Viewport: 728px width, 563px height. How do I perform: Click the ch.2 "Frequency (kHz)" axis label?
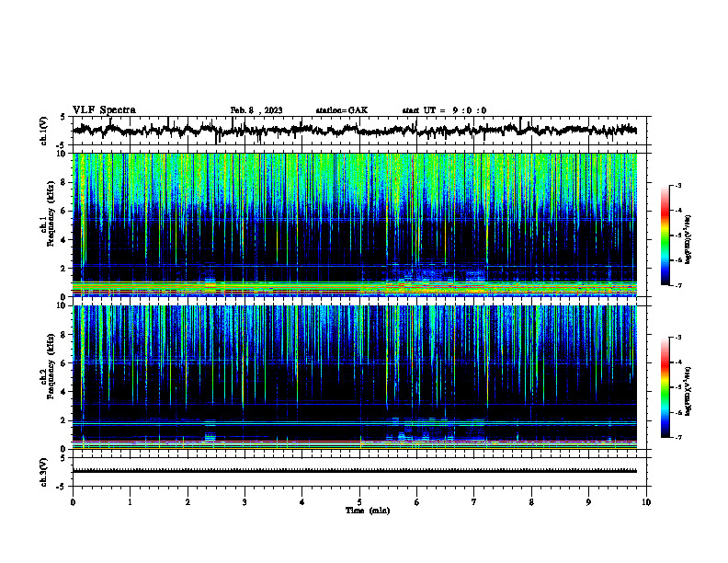coord(51,366)
